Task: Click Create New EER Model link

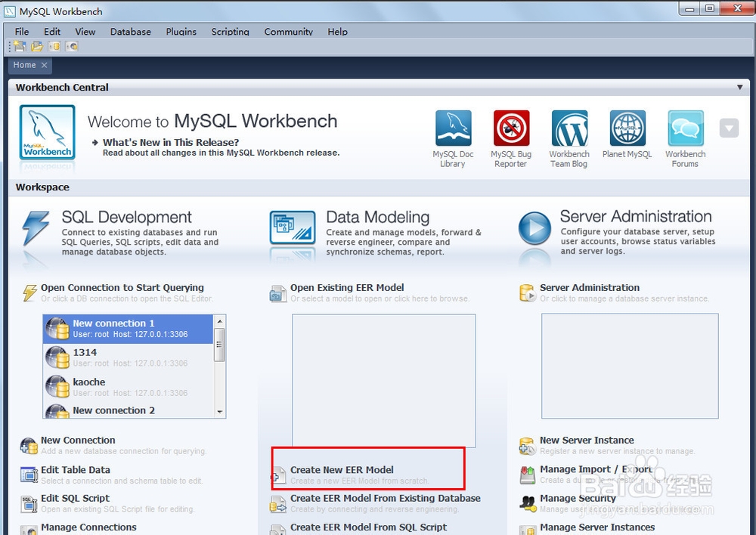Action: point(342,470)
